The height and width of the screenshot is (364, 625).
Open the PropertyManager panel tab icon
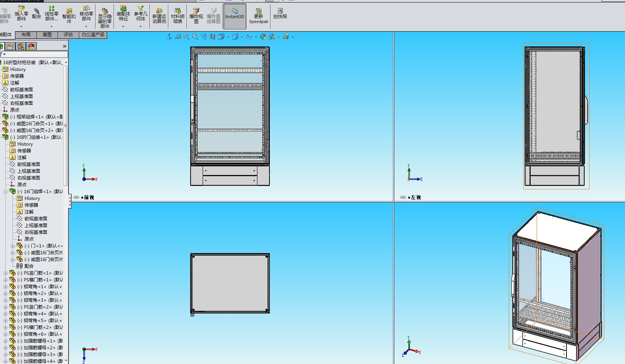[x=10, y=46]
